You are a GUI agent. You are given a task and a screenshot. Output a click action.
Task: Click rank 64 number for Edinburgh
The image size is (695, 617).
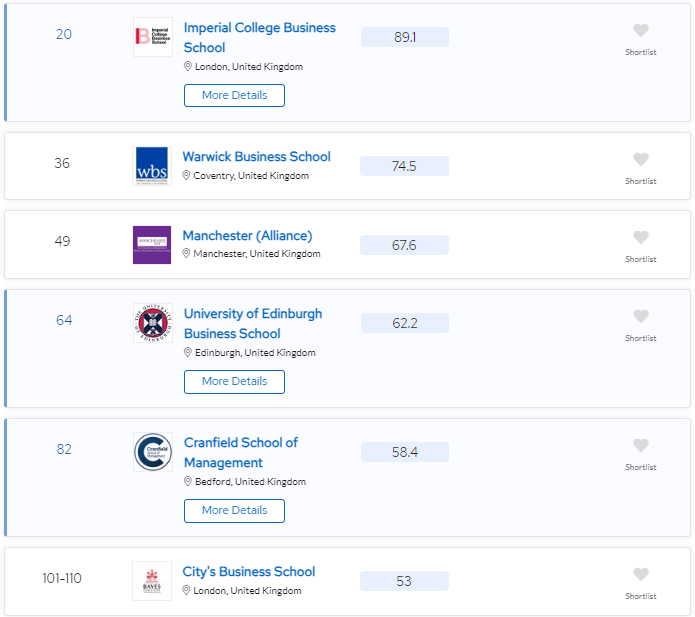tap(64, 320)
